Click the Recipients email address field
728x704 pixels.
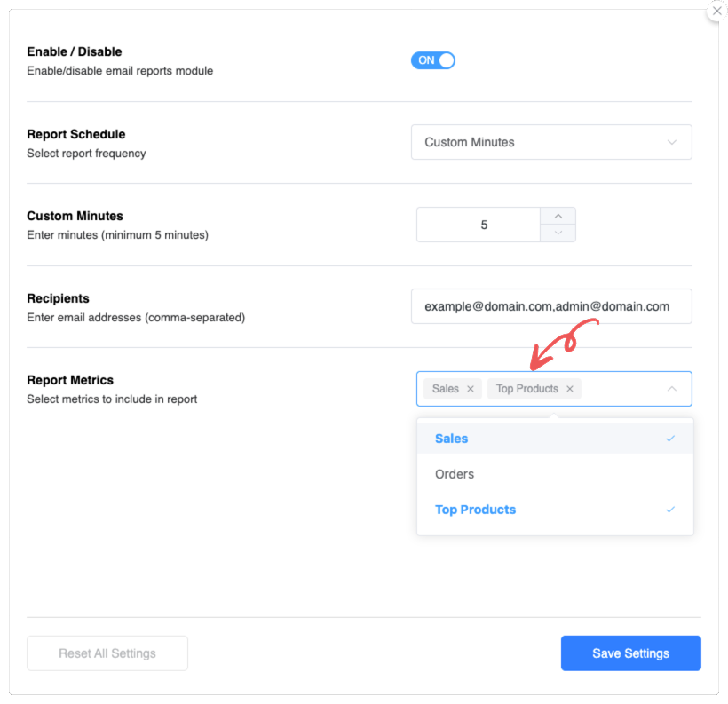(550, 305)
